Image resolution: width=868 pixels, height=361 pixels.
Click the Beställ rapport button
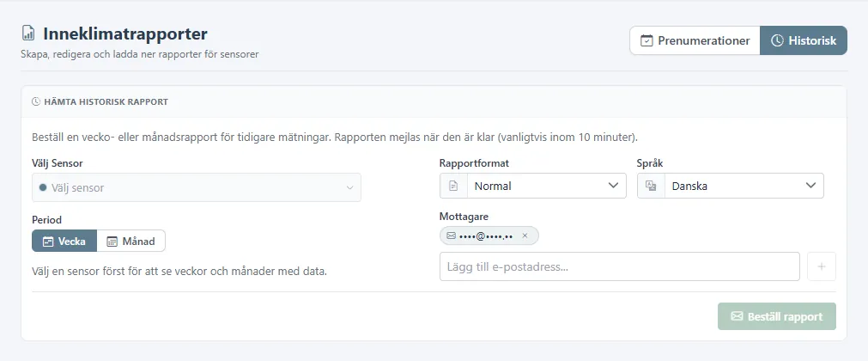(x=777, y=316)
